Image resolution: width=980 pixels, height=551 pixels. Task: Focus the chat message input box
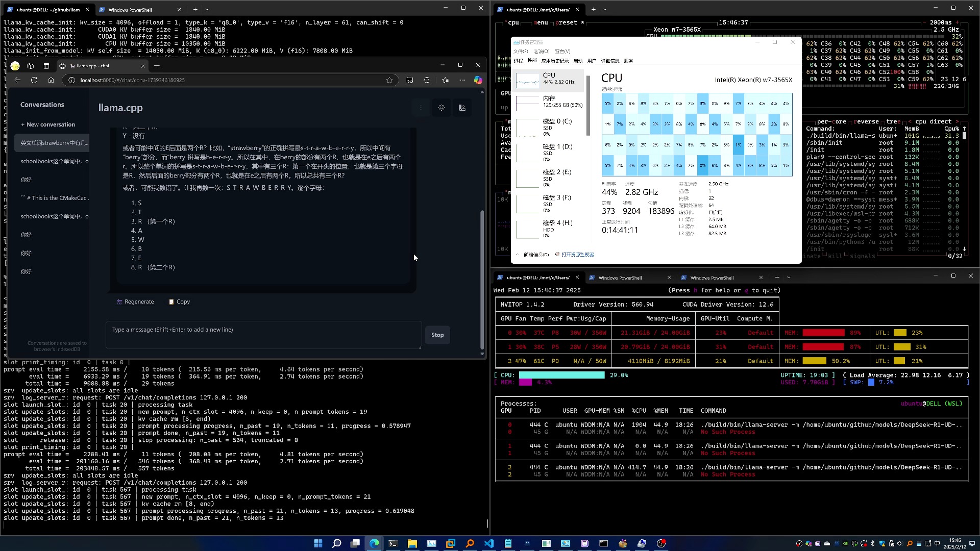pyautogui.click(x=263, y=335)
